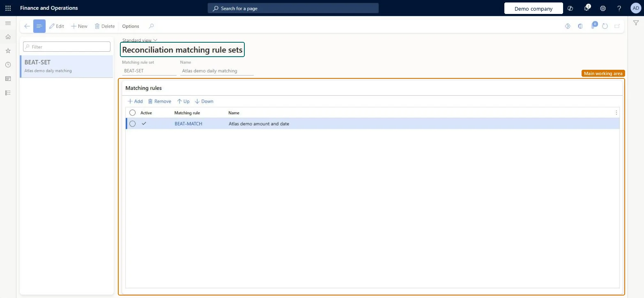Select the BEAT-MATCH row marker circle

[x=132, y=124]
